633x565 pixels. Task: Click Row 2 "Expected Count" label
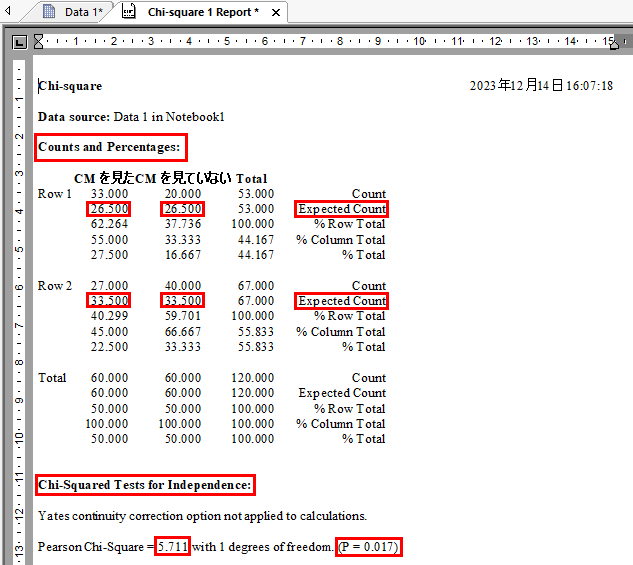coord(341,301)
